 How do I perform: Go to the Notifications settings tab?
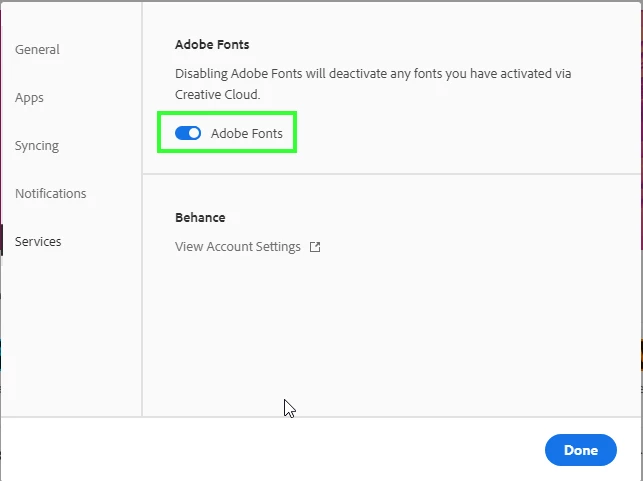[50, 194]
